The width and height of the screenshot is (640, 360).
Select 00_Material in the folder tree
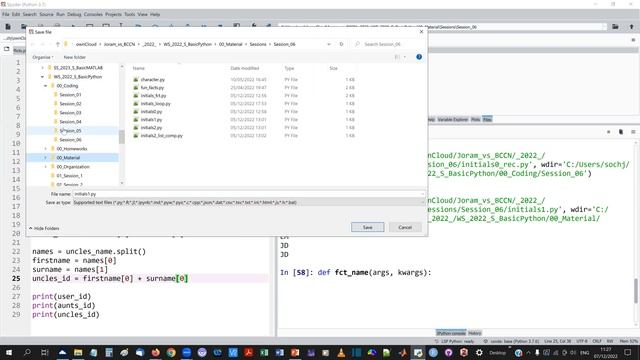pyautogui.click(x=68, y=158)
